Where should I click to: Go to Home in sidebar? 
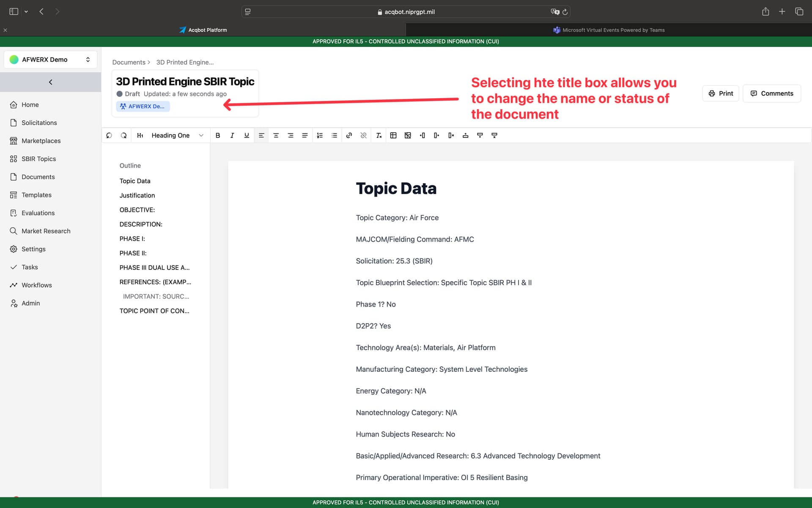pyautogui.click(x=30, y=104)
